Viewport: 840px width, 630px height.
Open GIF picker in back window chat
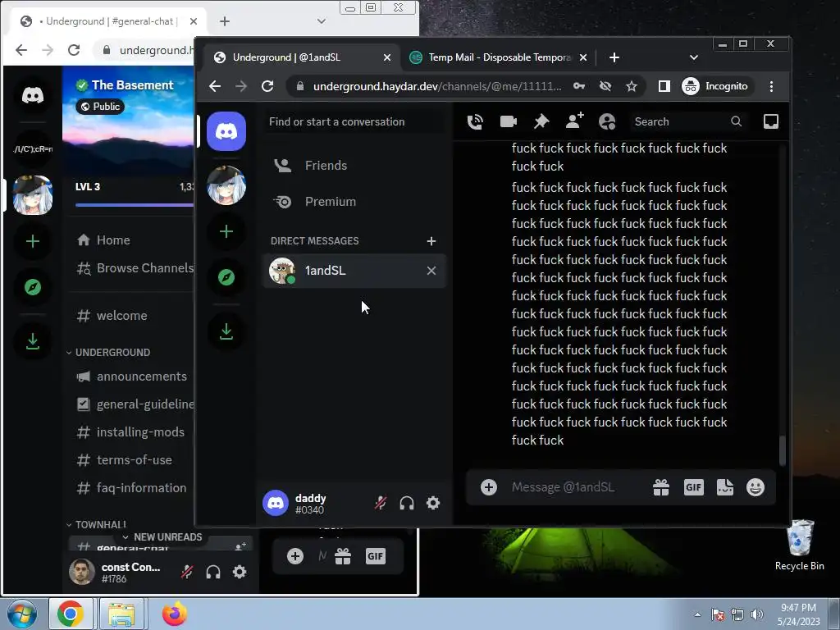[375, 556]
